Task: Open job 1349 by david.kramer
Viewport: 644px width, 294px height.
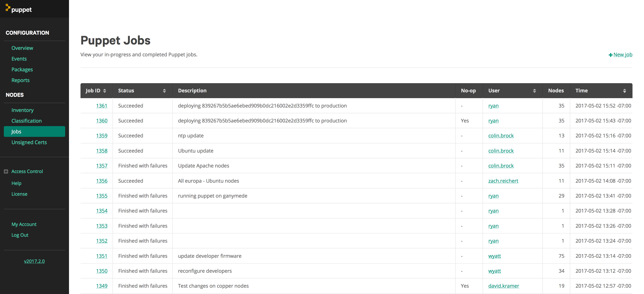Action: [102, 286]
